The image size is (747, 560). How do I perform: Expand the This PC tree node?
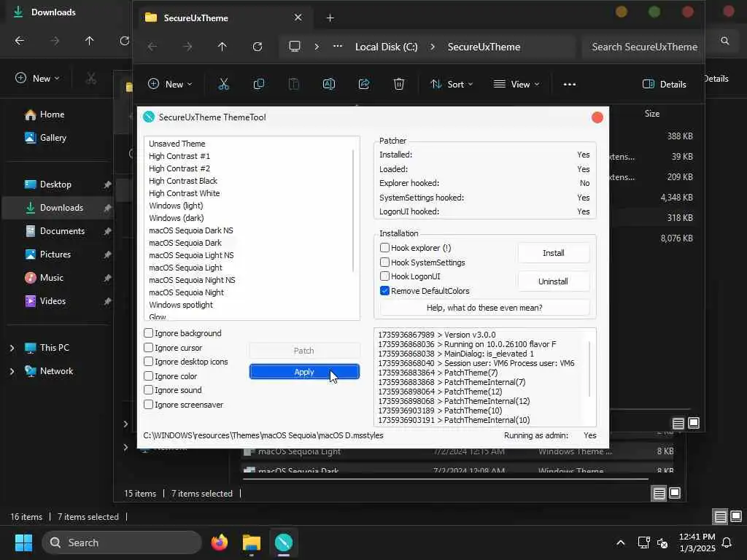point(12,348)
